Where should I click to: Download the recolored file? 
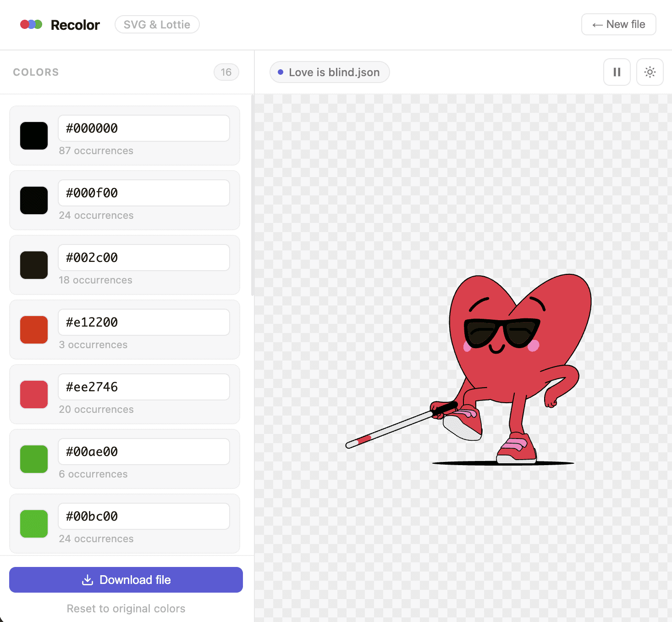coord(126,580)
